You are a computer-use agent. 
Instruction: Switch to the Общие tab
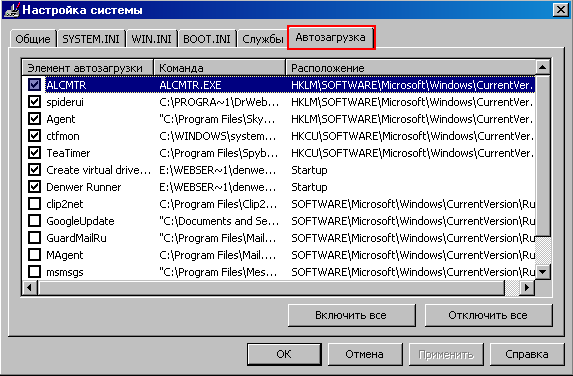[x=33, y=39]
